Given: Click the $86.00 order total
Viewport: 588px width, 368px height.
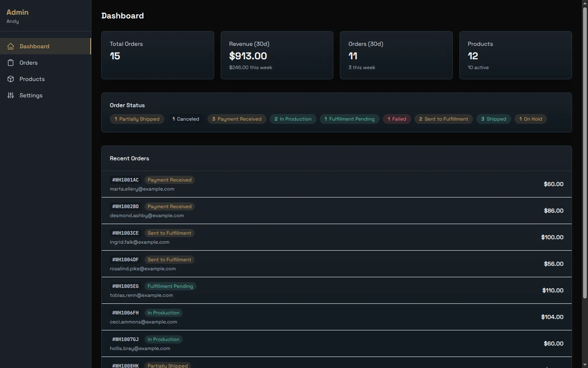Looking at the screenshot, I should (553, 211).
